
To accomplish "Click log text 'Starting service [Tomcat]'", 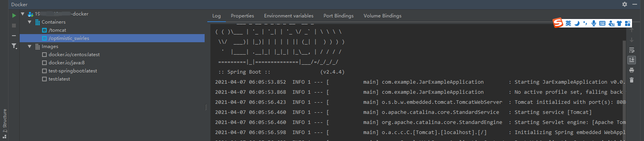I will tap(553, 112).
